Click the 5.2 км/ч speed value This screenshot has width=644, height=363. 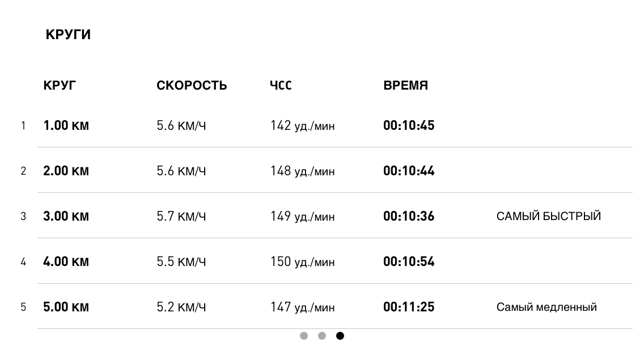[181, 307]
